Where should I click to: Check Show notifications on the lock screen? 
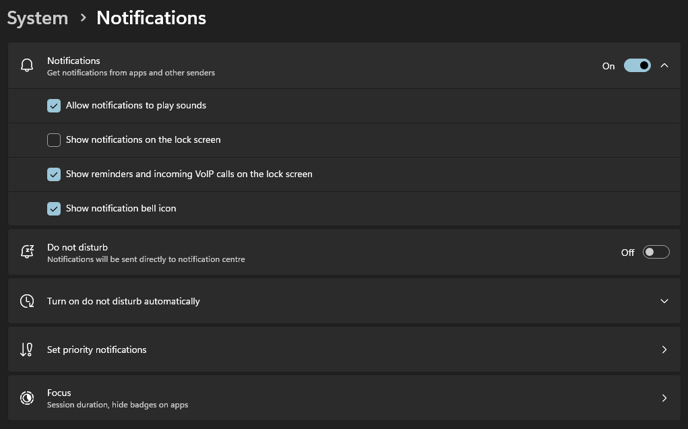click(54, 140)
